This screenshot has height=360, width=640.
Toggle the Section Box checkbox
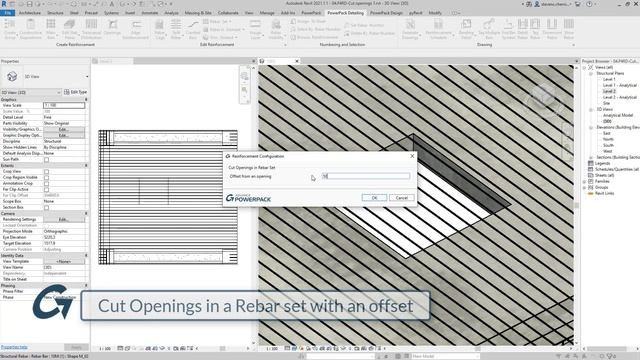[x=46, y=207]
